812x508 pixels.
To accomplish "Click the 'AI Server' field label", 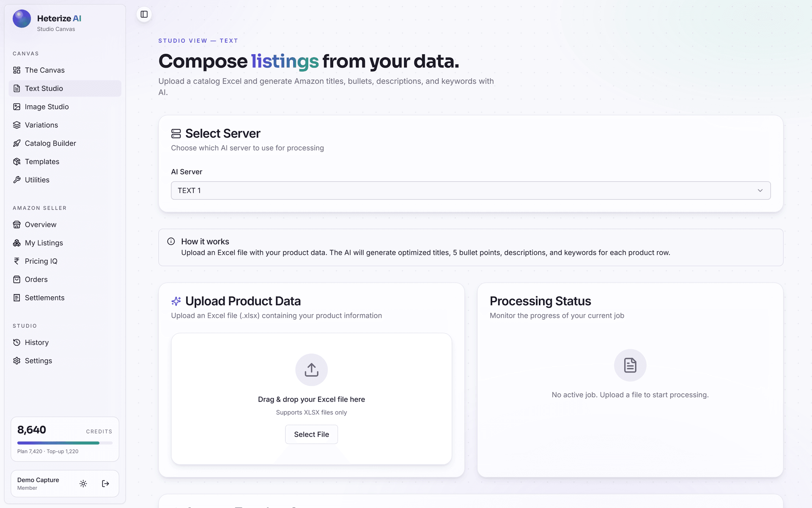I will coord(187,172).
